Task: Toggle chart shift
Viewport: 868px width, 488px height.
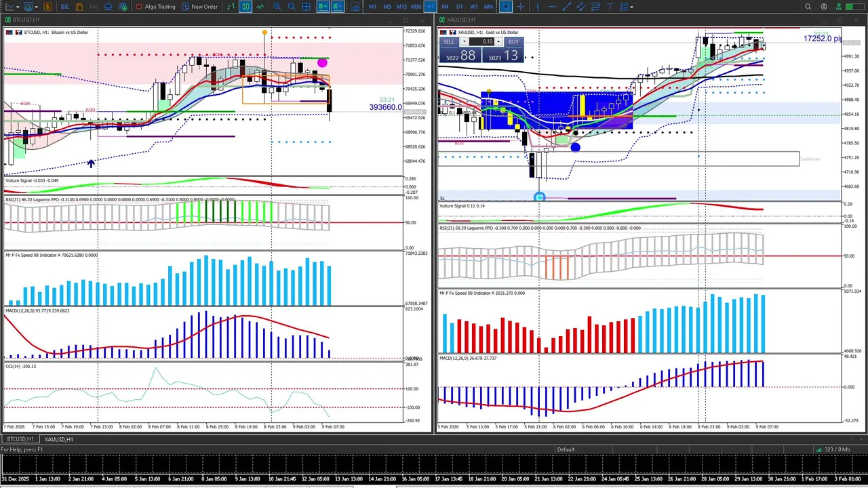Action: point(337,6)
